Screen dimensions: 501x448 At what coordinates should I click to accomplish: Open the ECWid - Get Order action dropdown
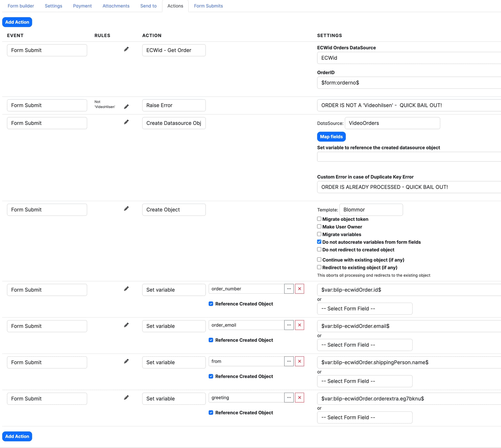tap(174, 50)
